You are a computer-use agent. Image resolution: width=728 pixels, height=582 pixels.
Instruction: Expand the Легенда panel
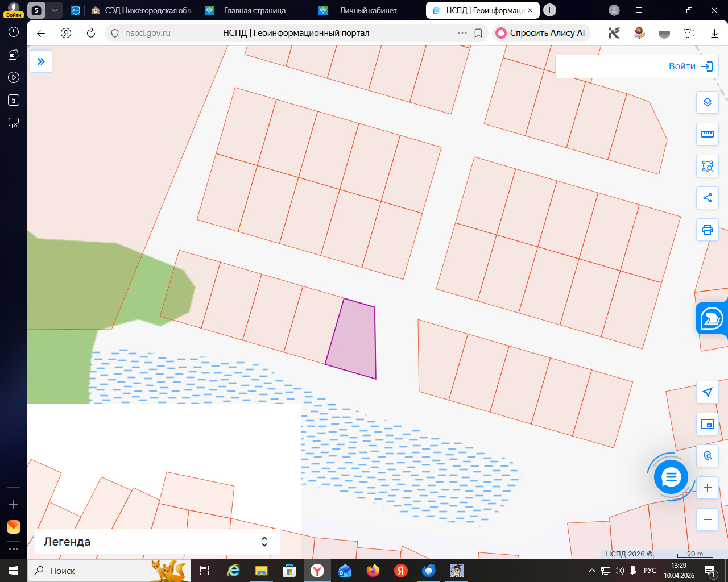click(264, 542)
